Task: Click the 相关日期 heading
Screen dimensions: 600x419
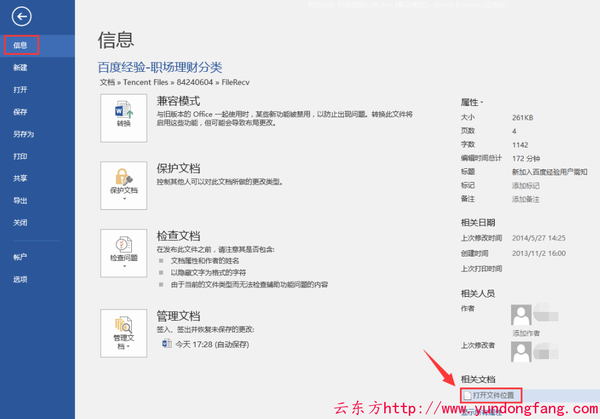Action: tap(478, 222)
